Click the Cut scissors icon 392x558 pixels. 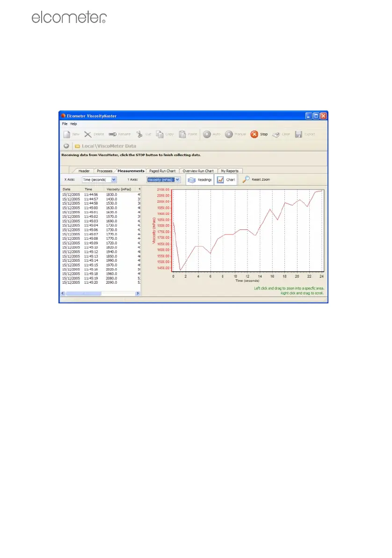(x=139, y=134)
